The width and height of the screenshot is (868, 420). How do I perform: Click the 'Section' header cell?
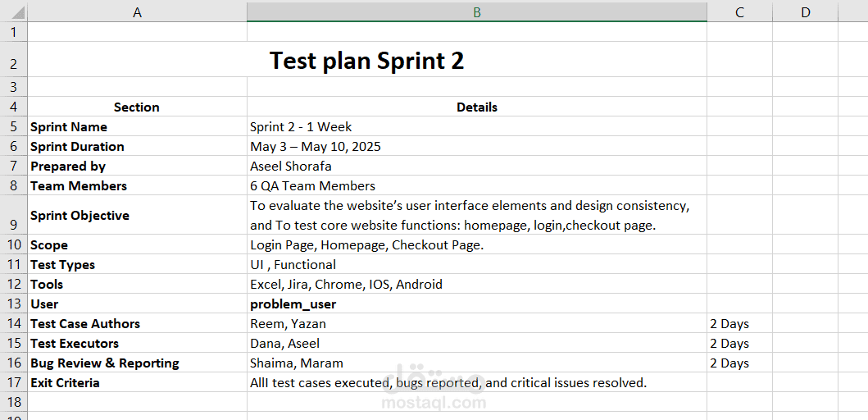137,107
